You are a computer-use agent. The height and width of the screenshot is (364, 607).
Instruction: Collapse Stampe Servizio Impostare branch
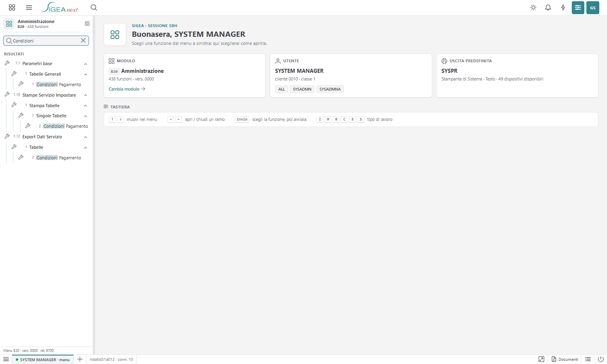(85, 95)
